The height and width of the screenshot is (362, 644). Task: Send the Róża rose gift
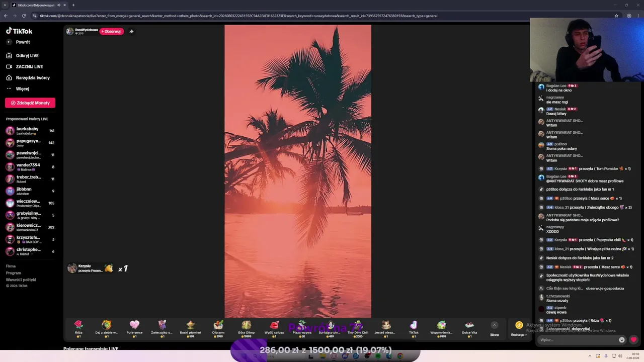78,328
